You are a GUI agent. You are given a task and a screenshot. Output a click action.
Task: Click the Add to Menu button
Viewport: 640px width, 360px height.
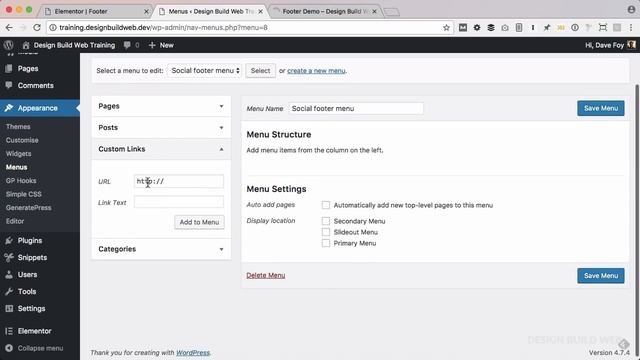point(199,222)
